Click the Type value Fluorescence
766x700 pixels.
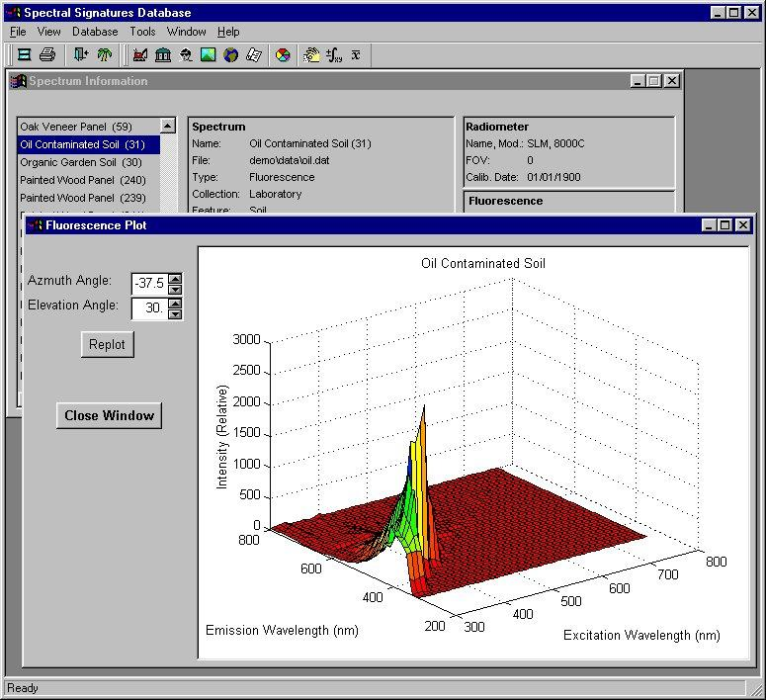coord(282,177)
